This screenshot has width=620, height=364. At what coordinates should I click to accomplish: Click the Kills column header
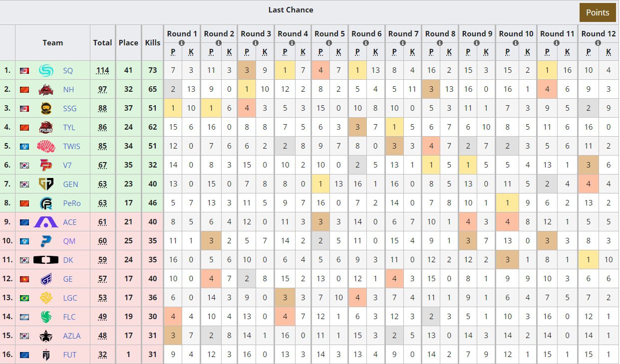coord(153,42)
